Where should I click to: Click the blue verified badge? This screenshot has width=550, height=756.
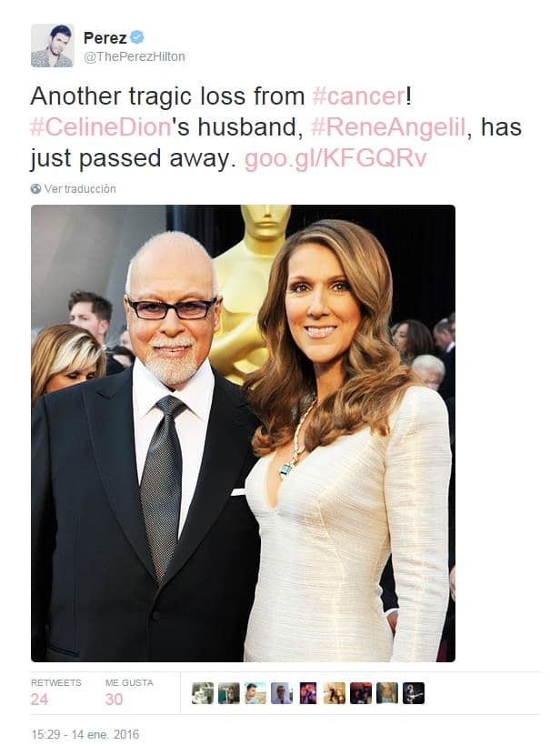point(137,37)
